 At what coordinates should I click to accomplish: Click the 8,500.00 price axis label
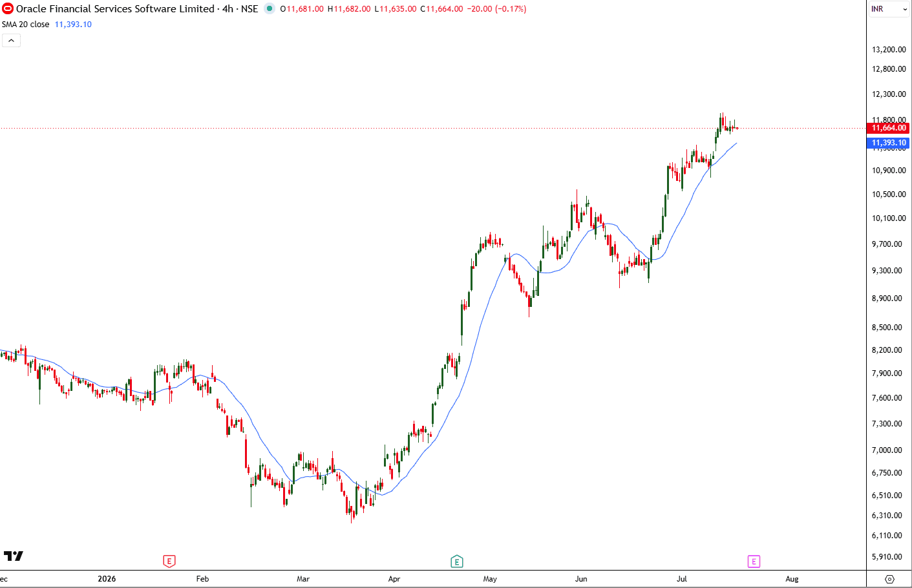(887, 328)
